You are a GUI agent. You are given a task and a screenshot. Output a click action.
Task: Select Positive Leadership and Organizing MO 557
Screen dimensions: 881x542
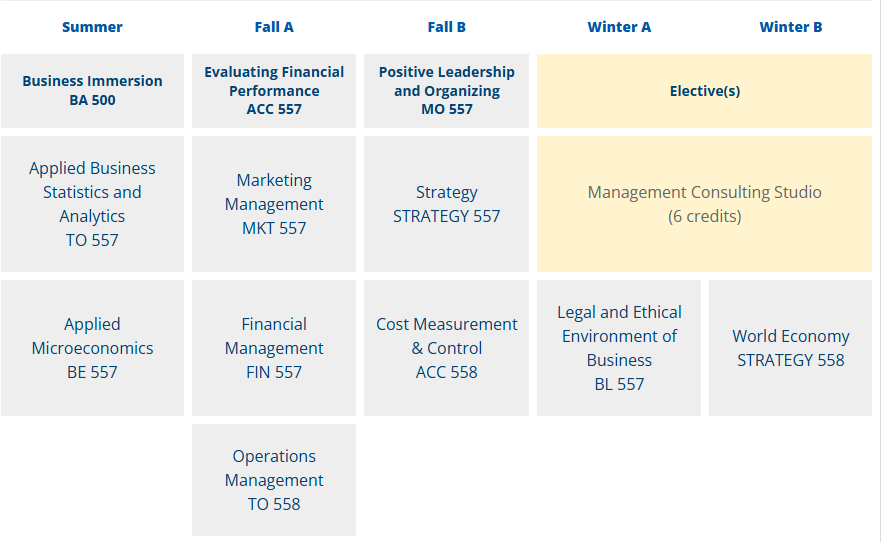[446, 91]
